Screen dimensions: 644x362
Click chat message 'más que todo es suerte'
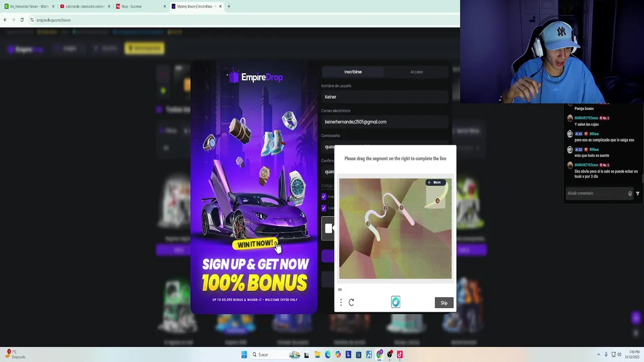click(x=592, y=155)
